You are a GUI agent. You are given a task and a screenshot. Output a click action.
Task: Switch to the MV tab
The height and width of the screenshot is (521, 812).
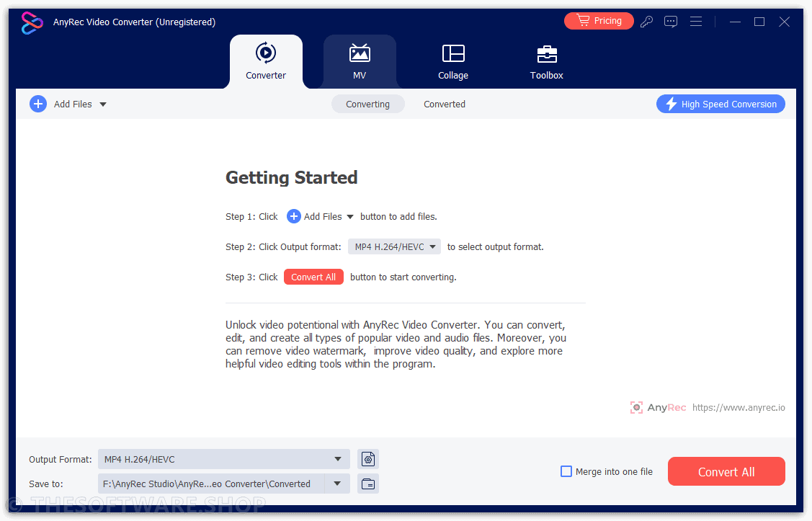click(360, 62)
